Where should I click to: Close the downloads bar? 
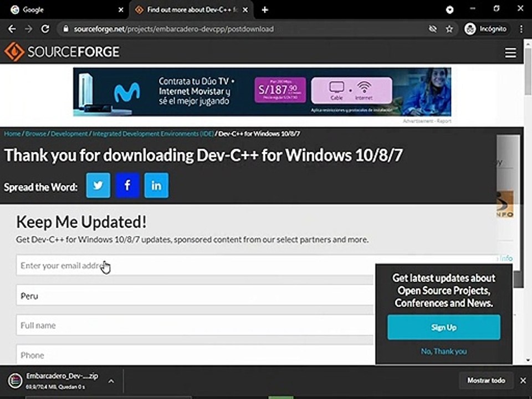pyautogui.click(x=523, y=381)
